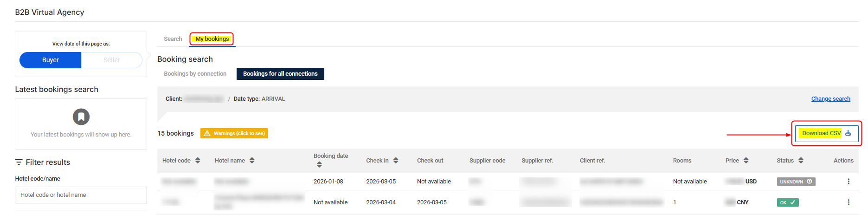Click the bookmark icon in latest bookings
This screenshot has width=868, height=215.
tap(81, 117)
